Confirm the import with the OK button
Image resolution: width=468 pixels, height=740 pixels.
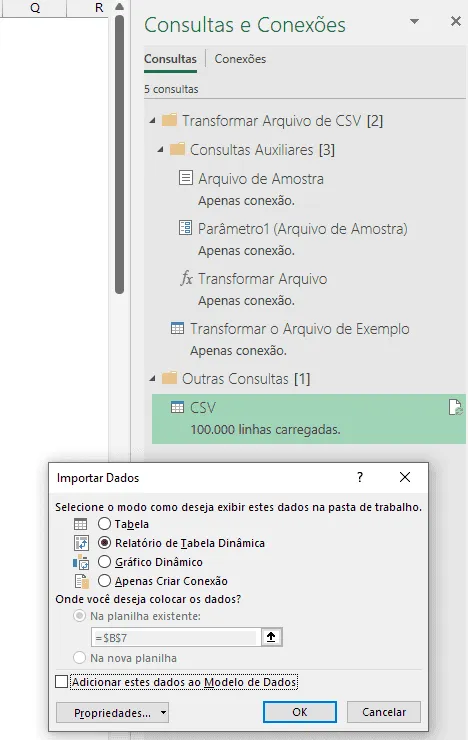tap(300, 712)
